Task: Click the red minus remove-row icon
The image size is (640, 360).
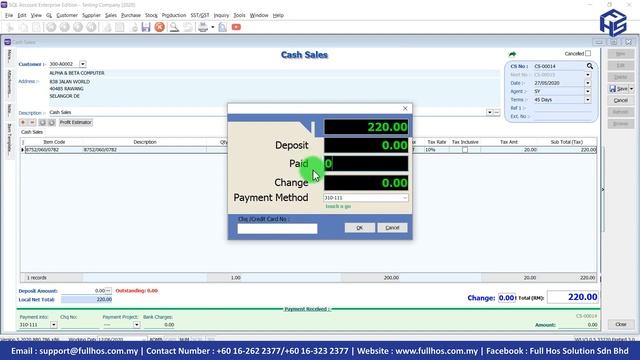Action: click(32, 122)
